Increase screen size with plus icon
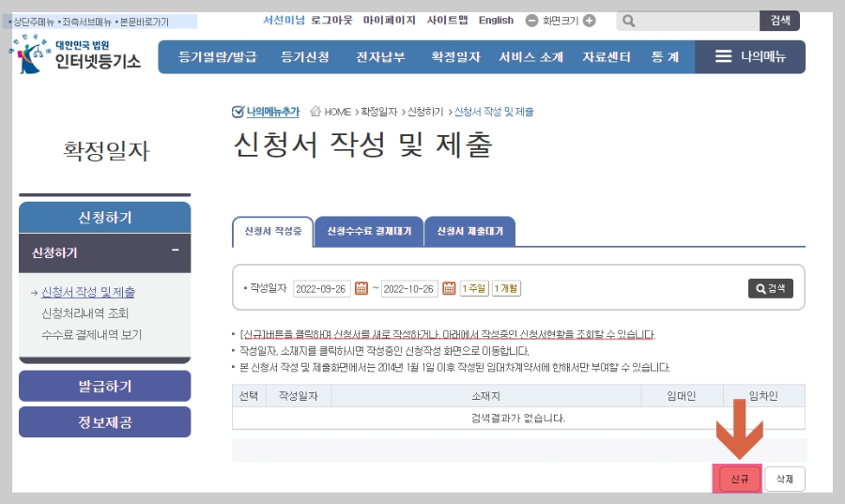845x504 pixels. (x=590, y=21)
